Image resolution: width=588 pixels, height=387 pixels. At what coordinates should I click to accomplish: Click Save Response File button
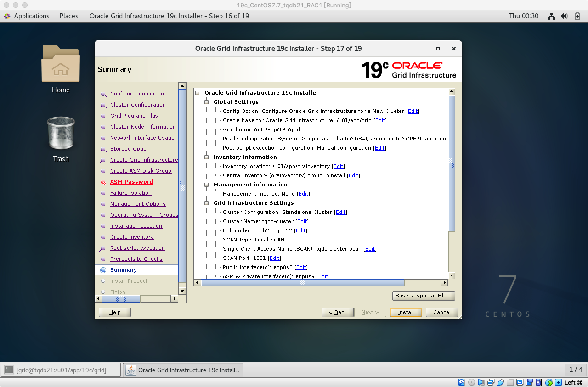pyautogui.click(x=424, y=296)
